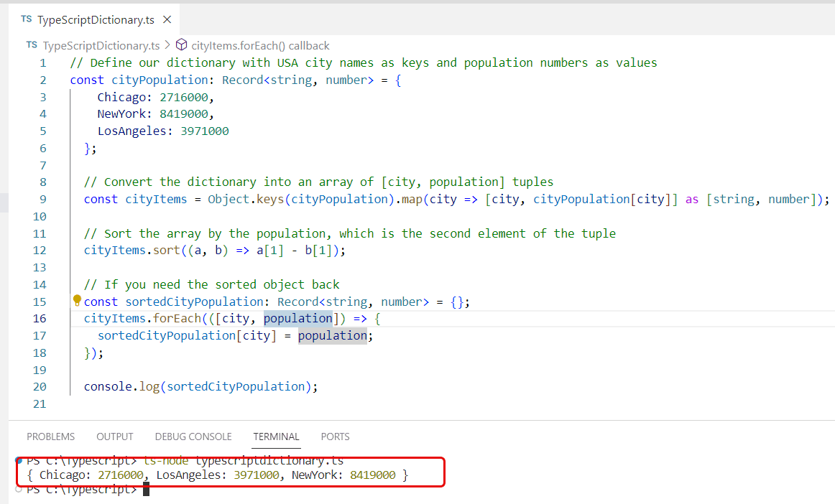Click 'cityItems.forEach' on line 16

pos(143,318)
